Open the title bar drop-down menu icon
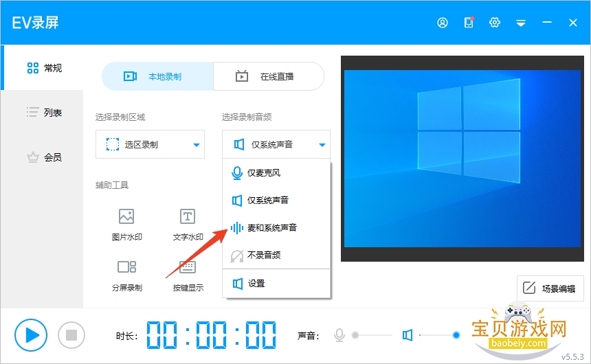591x364 pixels. coord(521,23)
